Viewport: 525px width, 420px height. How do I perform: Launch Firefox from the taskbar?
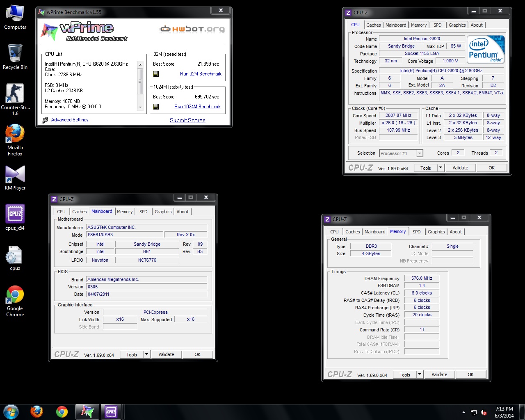pyautogui.click(x=37, y=412)
